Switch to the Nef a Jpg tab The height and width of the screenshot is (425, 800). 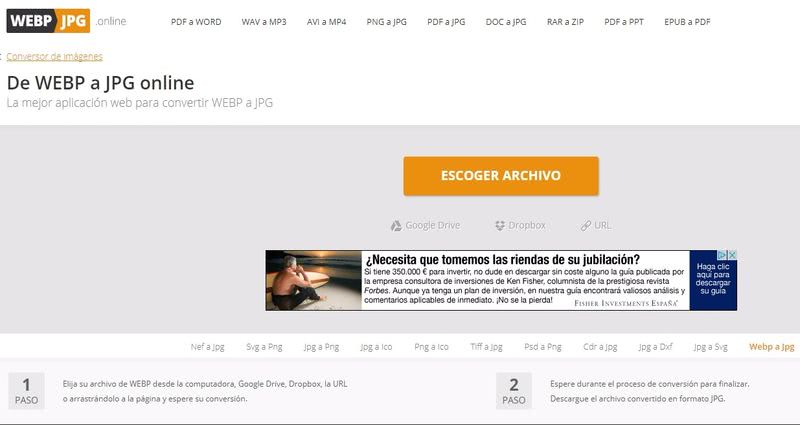(207, 347)
